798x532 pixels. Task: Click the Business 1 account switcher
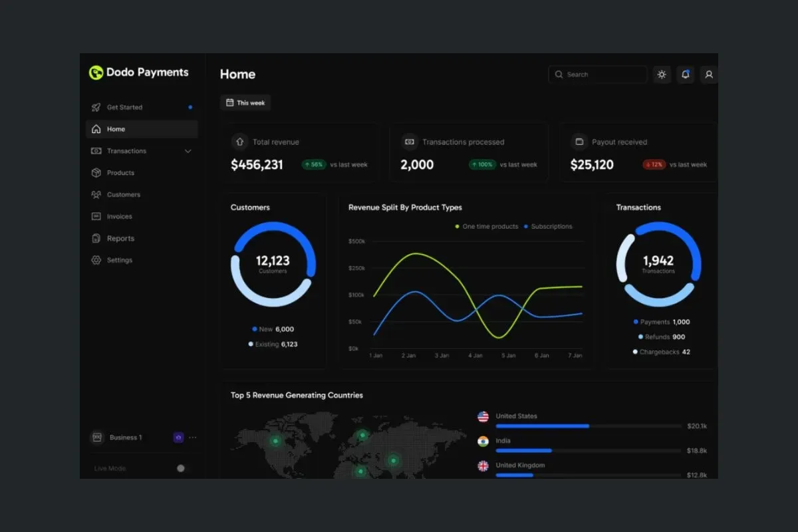point(125,438)
